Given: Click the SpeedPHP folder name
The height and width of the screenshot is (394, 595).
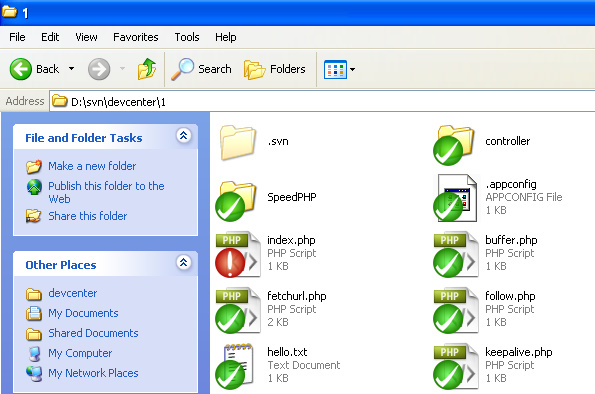Looking at the screenshot, I should [292, 197].
